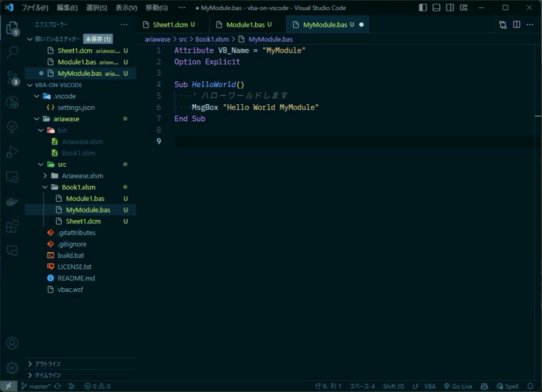Click the master branch in status bar
This screenshot has width=542, height=392.
36,386
